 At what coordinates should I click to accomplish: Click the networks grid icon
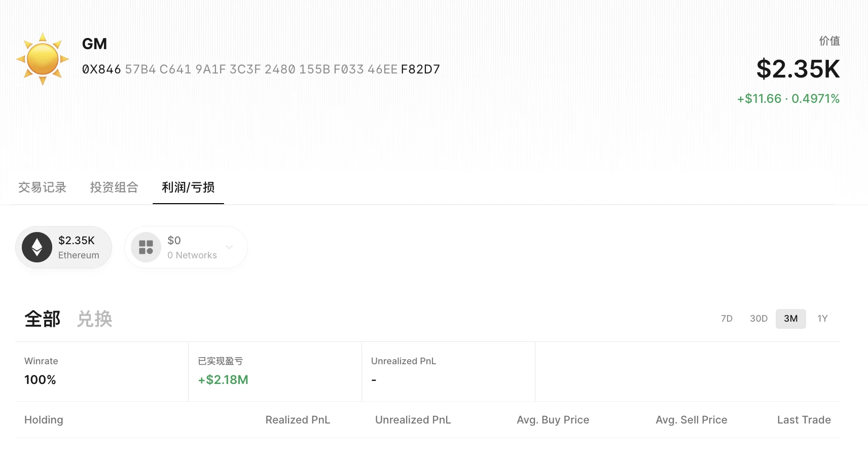146,247
